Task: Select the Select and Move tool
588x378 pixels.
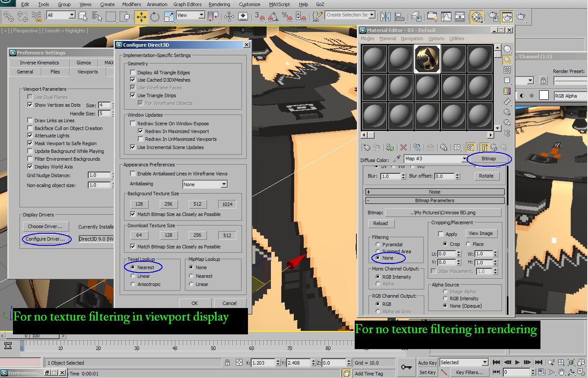Action: [141, 17]
